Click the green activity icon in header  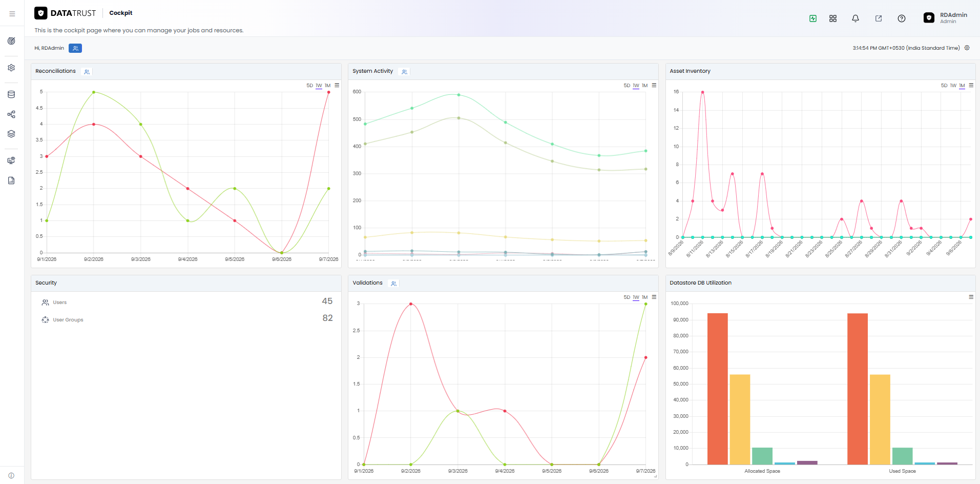coord(813,18)
